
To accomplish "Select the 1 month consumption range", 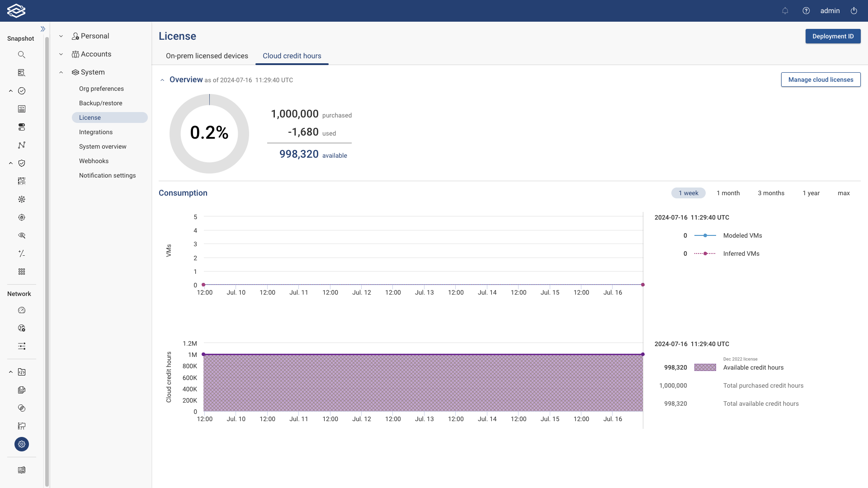I will [x=728, y=193].
